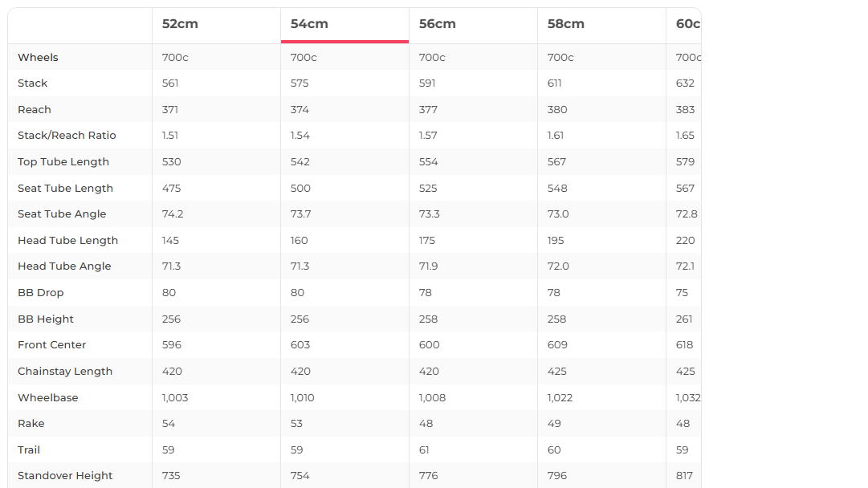Image resolution: width=868 pixels, height=488 pixels.
Task: Click the Seat Tube Angle row label
Action: [x=62, y=214]
